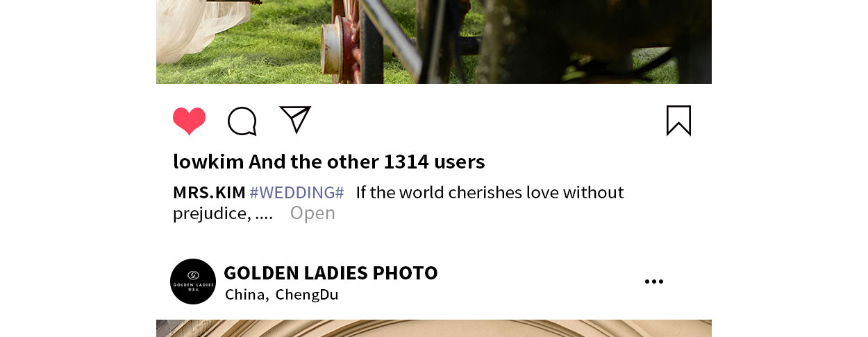Open comments via the speech bubble icon
Viewport: 868px width, 337px height.
(242, 121)
